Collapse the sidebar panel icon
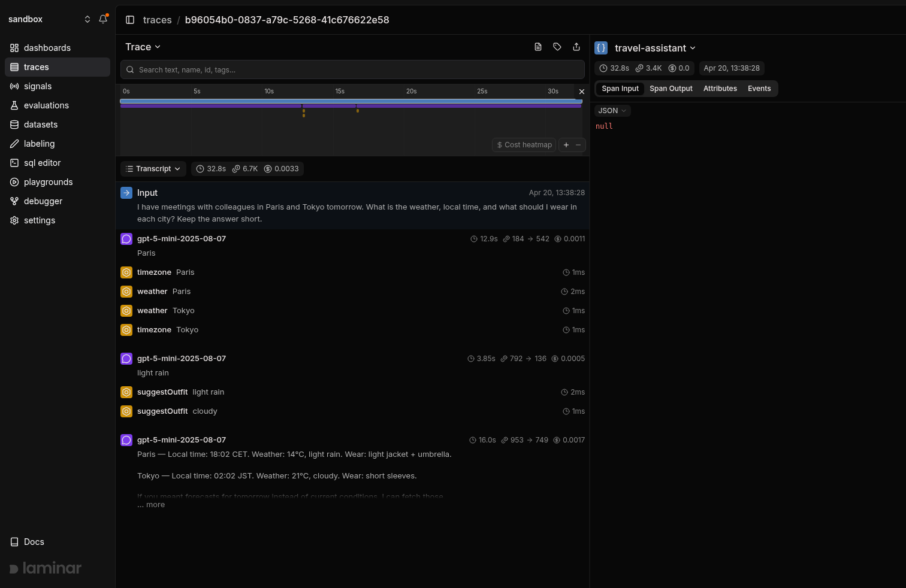This screenshot has height=588, width=906. coord(130,20)
